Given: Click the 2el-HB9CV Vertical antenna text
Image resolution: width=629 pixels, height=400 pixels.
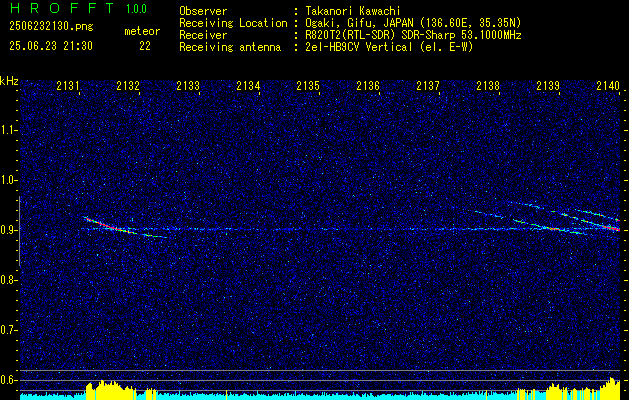Looking at the screenshot, I should click(x=389, y=47).
